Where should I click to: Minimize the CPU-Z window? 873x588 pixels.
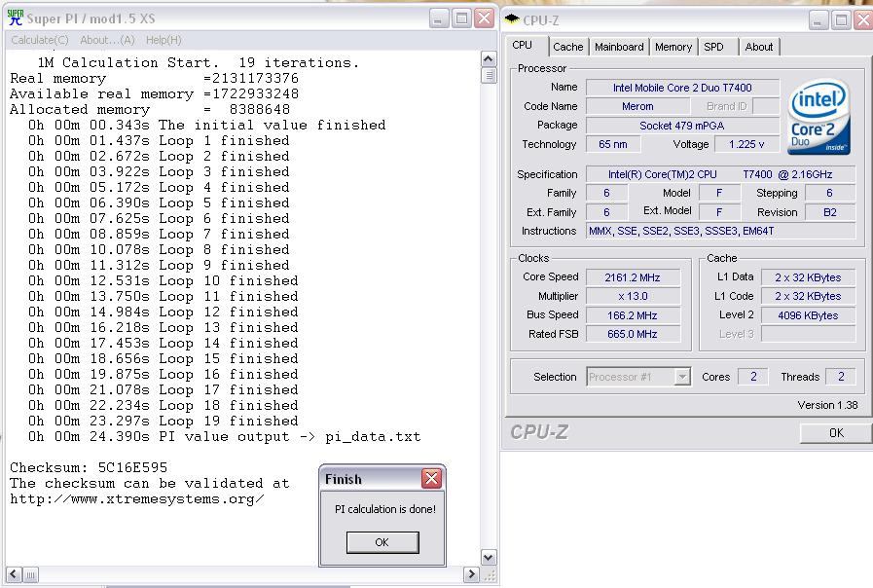pyautogui.click(x=818, y=20)
